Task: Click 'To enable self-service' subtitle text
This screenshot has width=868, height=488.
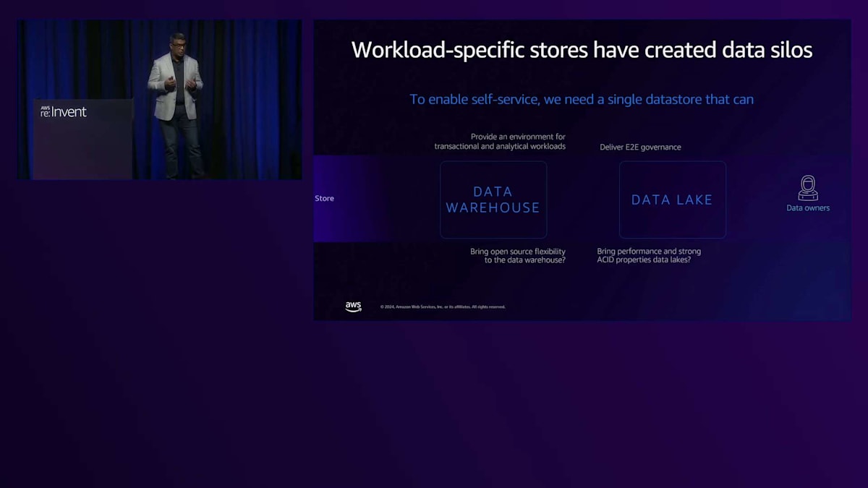Action: [582, 99]
